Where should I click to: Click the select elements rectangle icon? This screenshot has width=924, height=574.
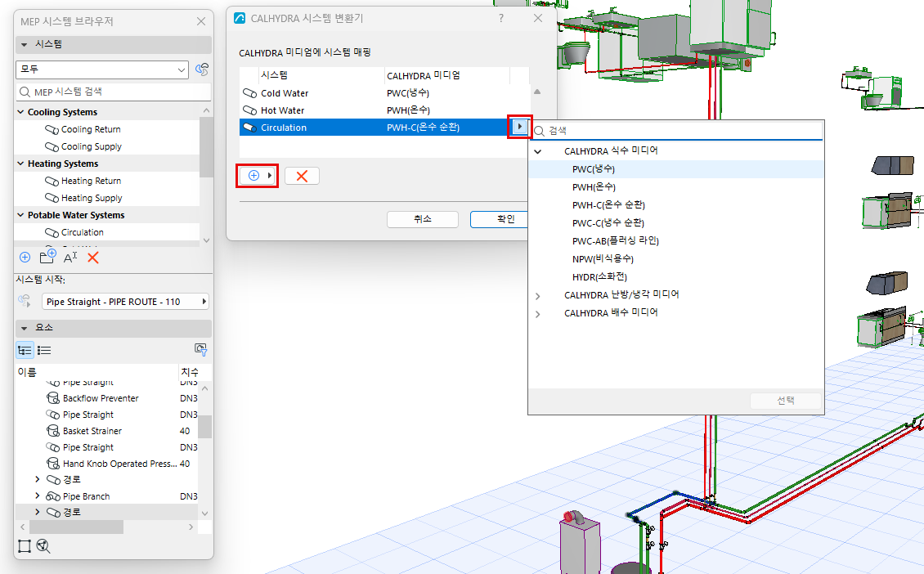[25, 546]
